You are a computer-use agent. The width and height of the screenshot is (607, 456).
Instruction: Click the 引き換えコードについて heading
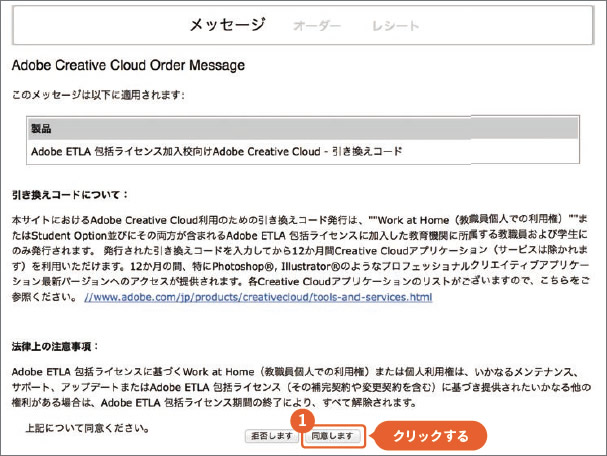[x=70, y=195]
